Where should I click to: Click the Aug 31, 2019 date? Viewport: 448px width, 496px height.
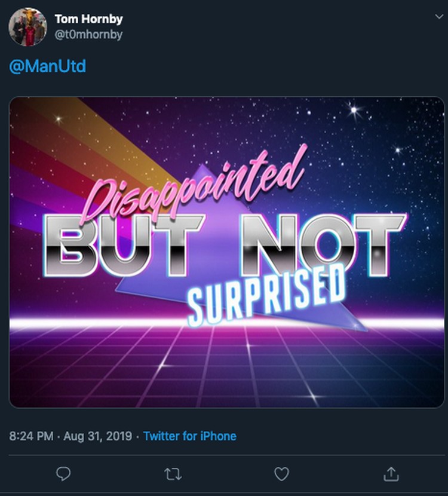98,436
